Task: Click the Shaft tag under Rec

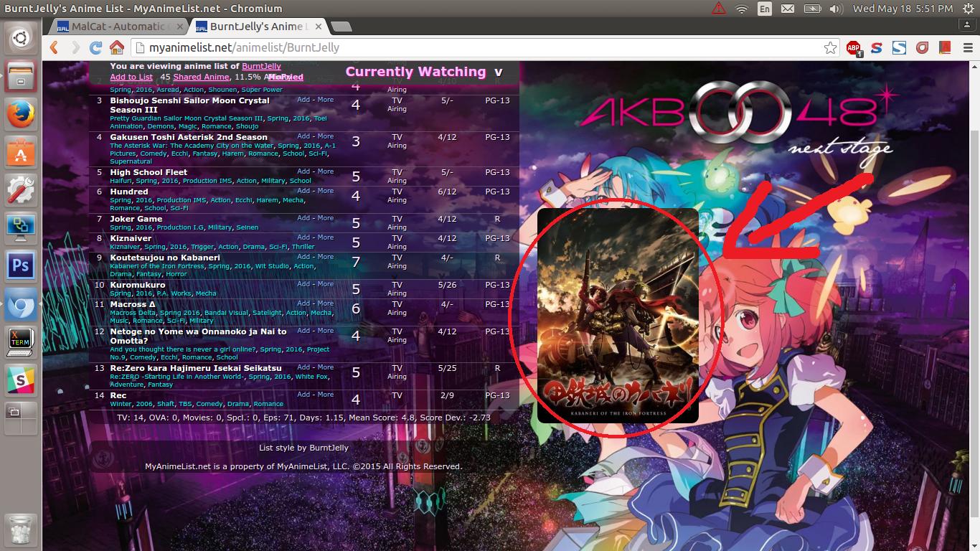Action: (165, 404)
